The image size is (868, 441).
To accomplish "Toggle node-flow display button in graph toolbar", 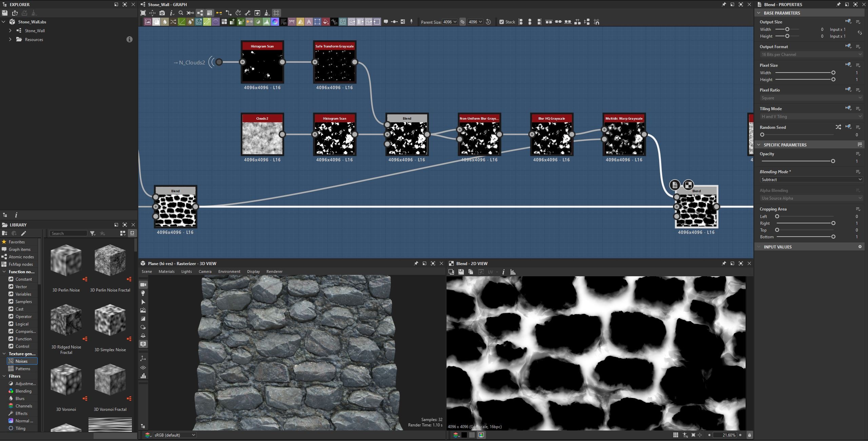I will click(200, 13).
